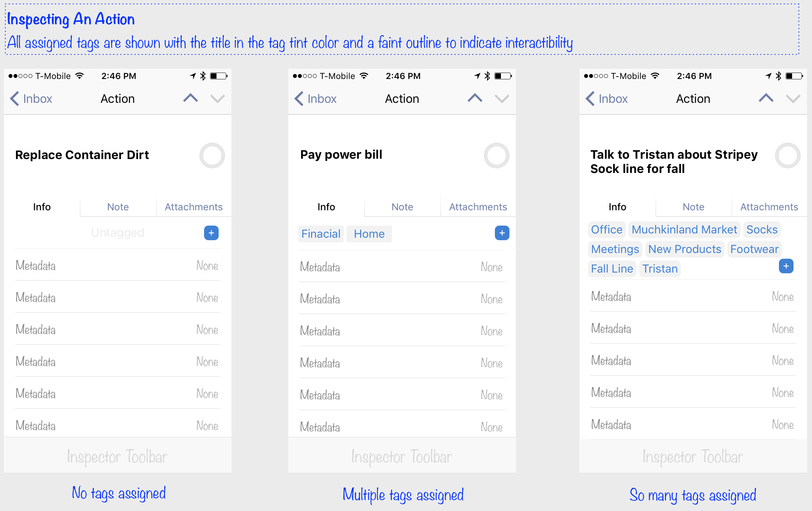Tap the Meetings tag
This screenshot has height=511, width=812.
(x=615, y=249)
